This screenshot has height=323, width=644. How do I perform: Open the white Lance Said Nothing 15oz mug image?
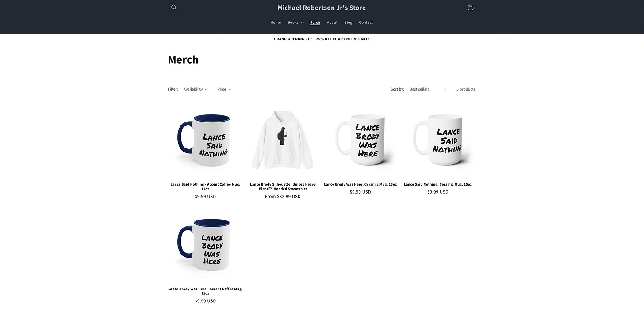point(438,141)
